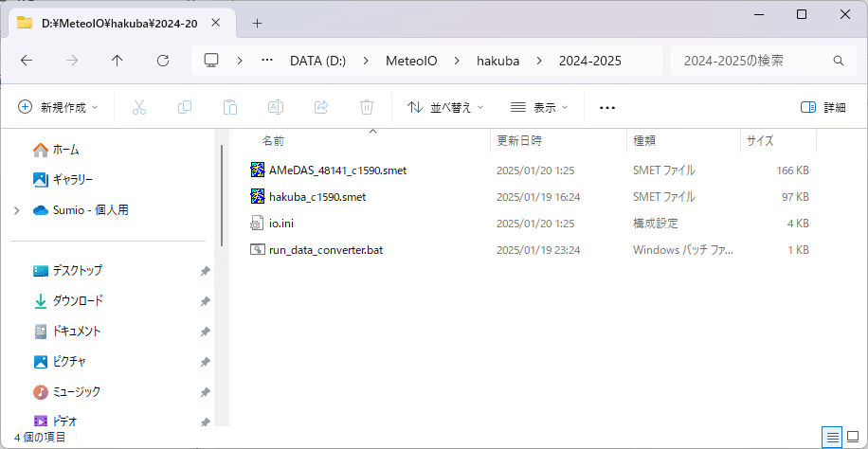
Task: Click the navigation pane vertical scrollbar
Action: point(222,195)
